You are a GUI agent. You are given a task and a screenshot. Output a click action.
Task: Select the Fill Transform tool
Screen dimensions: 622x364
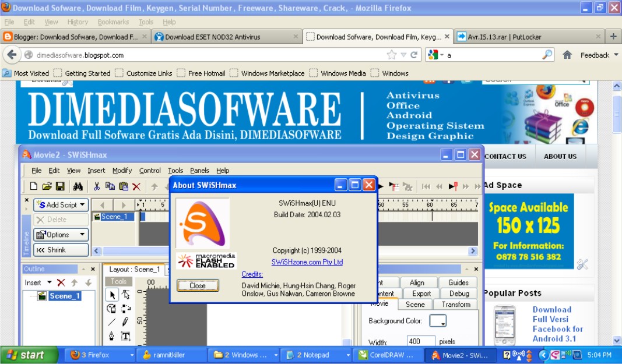(111, 309)
